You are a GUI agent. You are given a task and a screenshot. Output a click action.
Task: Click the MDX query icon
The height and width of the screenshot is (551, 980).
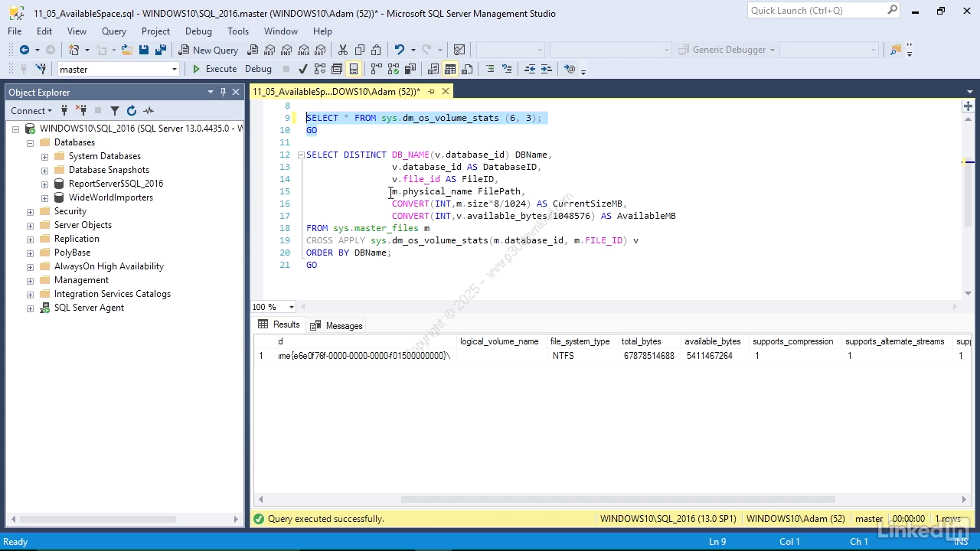click(269, 50)
